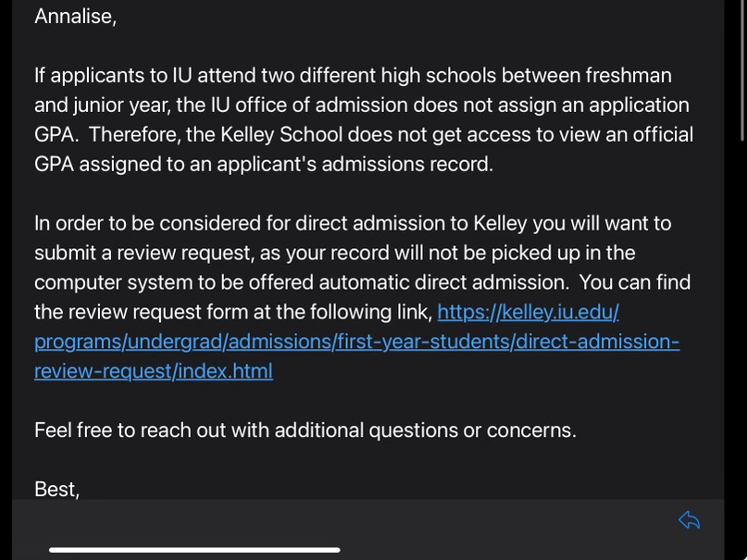Tap the reply arrow icon
This screenshot has height=560, width=747.
tap(689, 520)
